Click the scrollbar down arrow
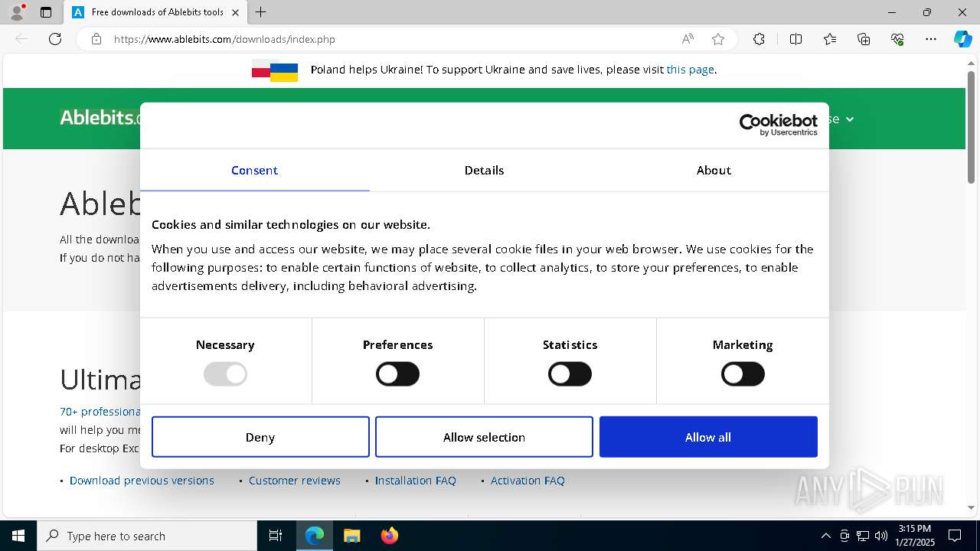 point(971,507)
